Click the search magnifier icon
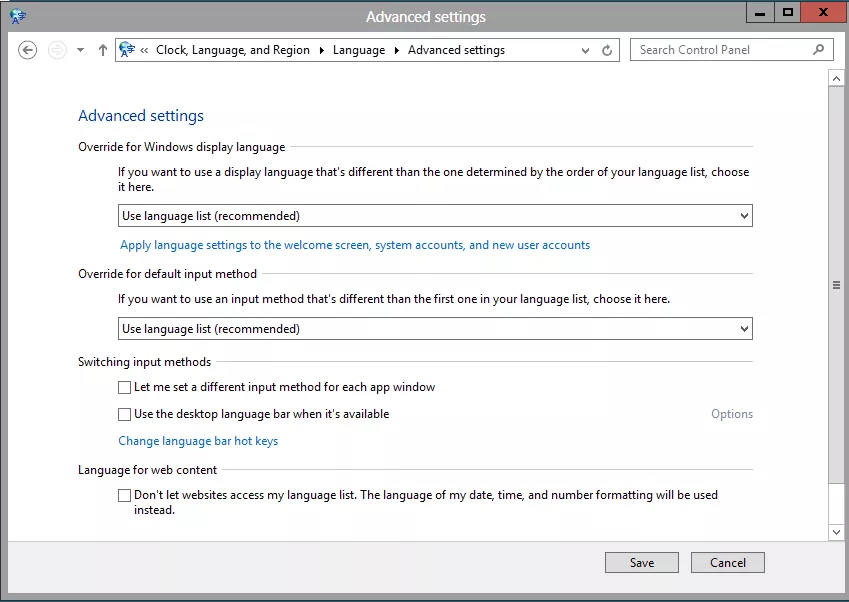This screenshot has height=602, width=849. pyautogui.click(x=819, y=50)
